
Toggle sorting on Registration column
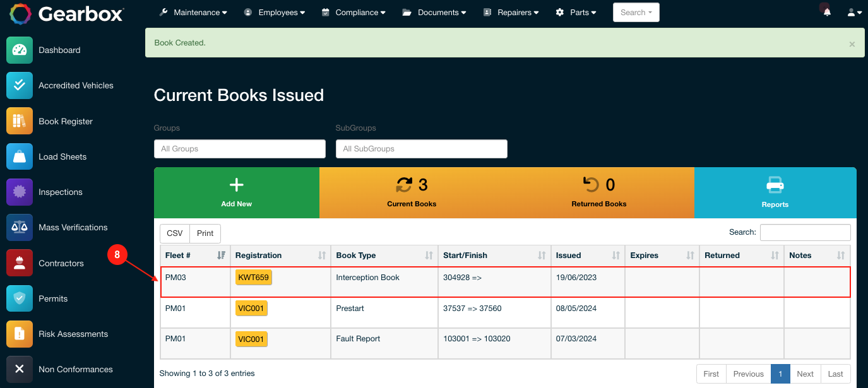tap(280, 256)
